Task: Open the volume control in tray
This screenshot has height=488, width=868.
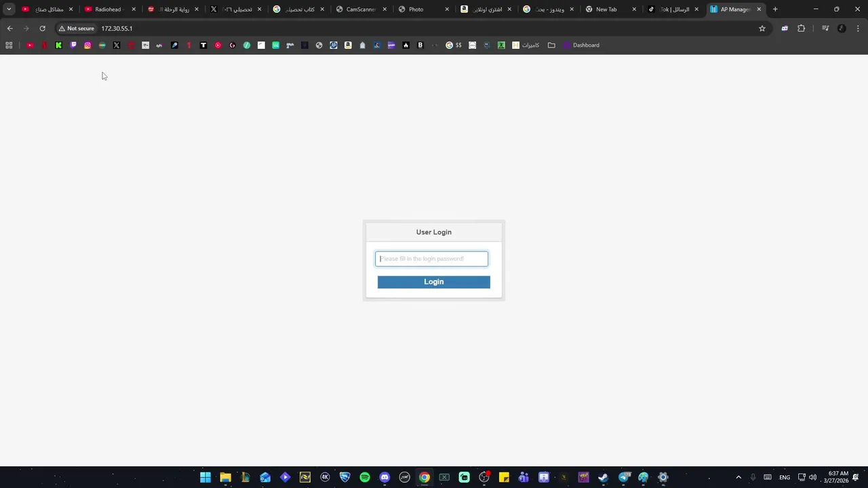Action: (x=812, y=477)
